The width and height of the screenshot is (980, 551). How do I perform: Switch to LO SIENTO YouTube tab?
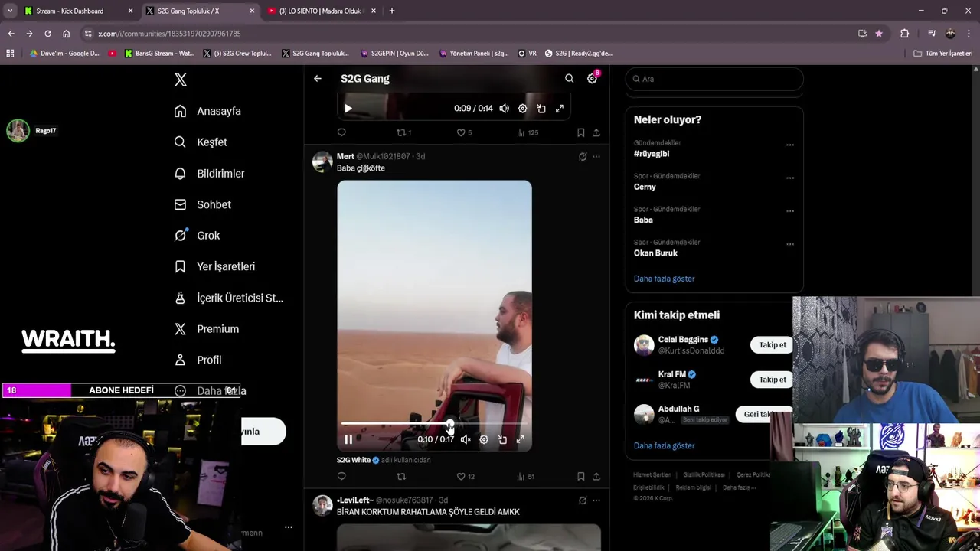[x=320, y=11]
